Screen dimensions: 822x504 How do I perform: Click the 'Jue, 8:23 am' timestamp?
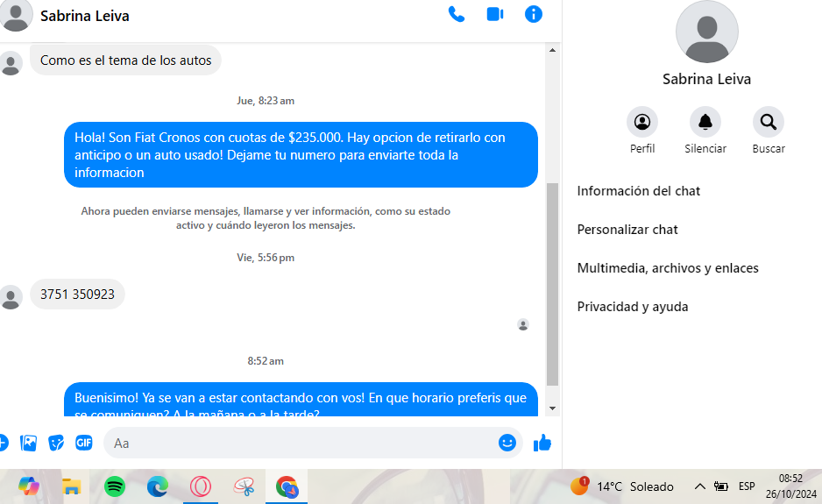tap(266, 101)
